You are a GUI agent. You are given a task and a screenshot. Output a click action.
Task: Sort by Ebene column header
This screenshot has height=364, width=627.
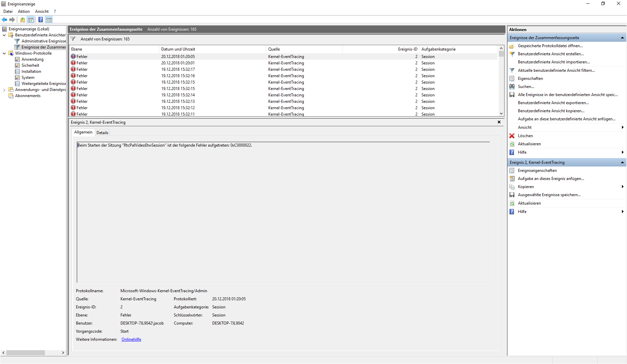coord(114,49)
